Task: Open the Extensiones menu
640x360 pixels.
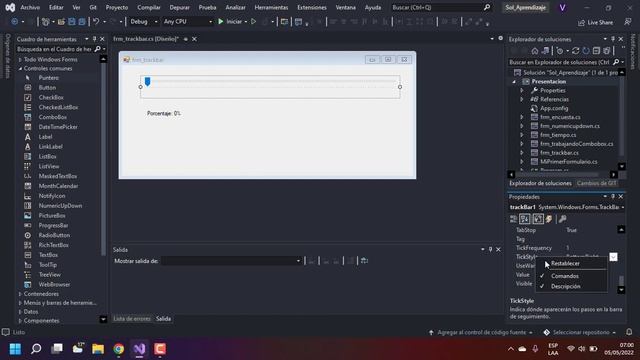Action: tap(312, 7)
